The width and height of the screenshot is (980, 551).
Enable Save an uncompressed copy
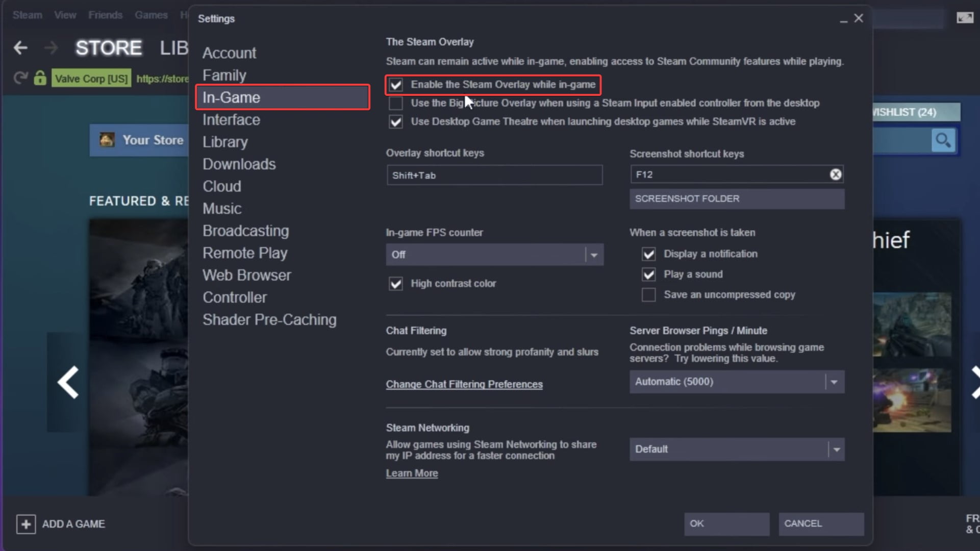point(648,295)
